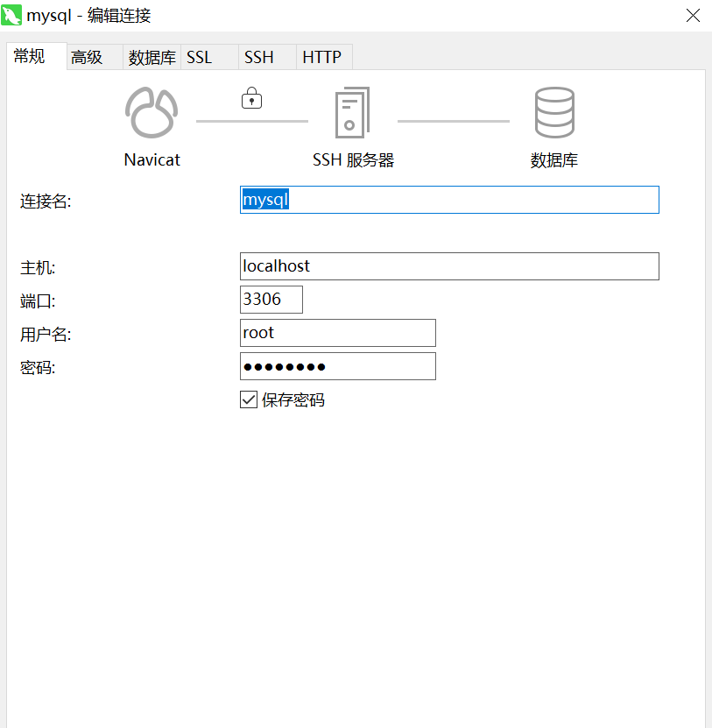The width and height of the screenshot is (712, 728).
Task: Close the 编辑连接 dialog window
Action: [693, 15]
